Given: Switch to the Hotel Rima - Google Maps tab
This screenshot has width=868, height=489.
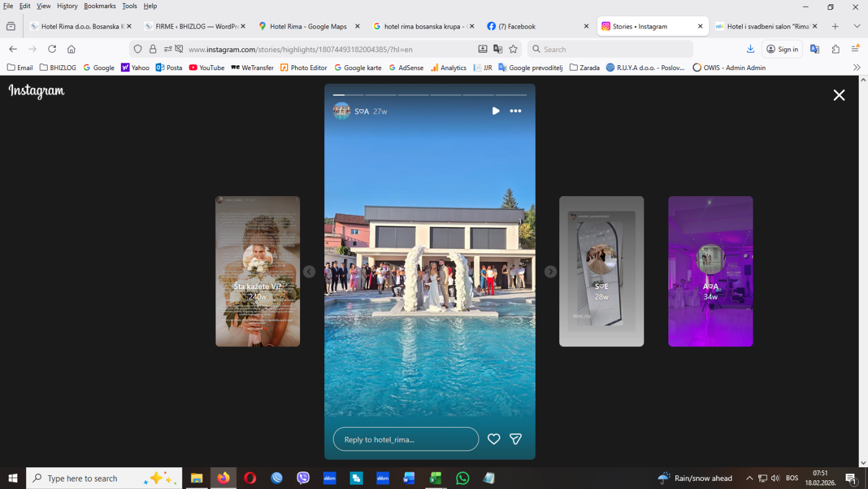Looking at the screenshot, I should click(x=309, y=27).
